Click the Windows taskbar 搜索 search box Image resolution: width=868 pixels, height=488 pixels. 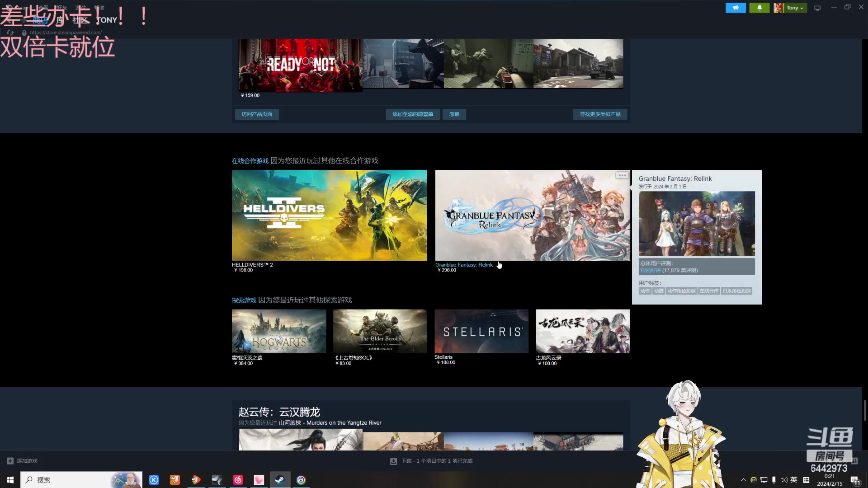[81, 480]
